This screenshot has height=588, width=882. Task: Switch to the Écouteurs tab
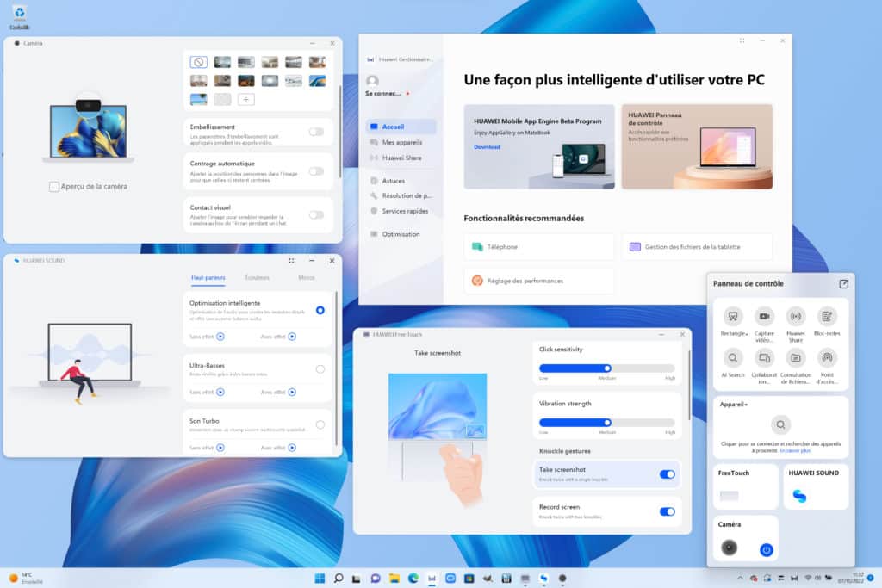[x=257, y=278]
